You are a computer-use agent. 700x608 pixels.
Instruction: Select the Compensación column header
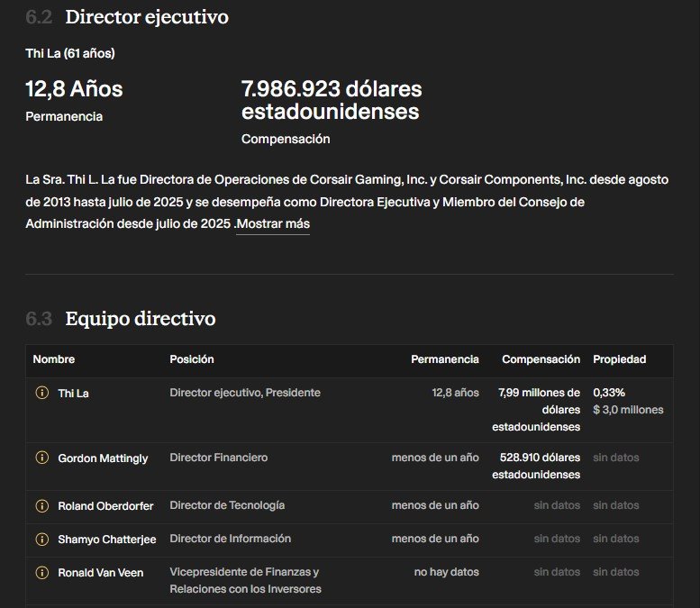coord(541,359)
